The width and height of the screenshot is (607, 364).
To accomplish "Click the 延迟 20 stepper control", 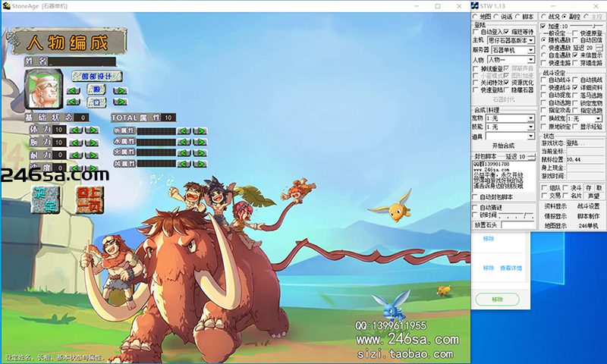I will click(599, 48).
